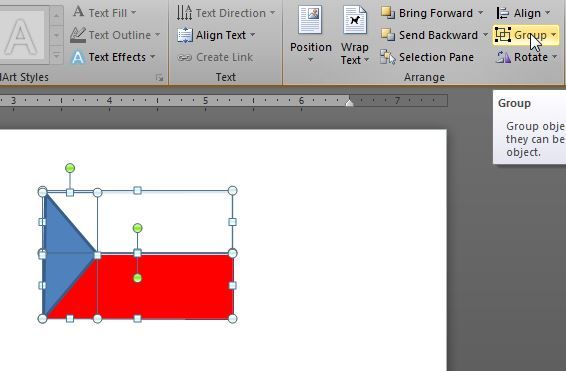Click the Align Text icon
This screenshot has height=371, width=566.
coord(185,35)
